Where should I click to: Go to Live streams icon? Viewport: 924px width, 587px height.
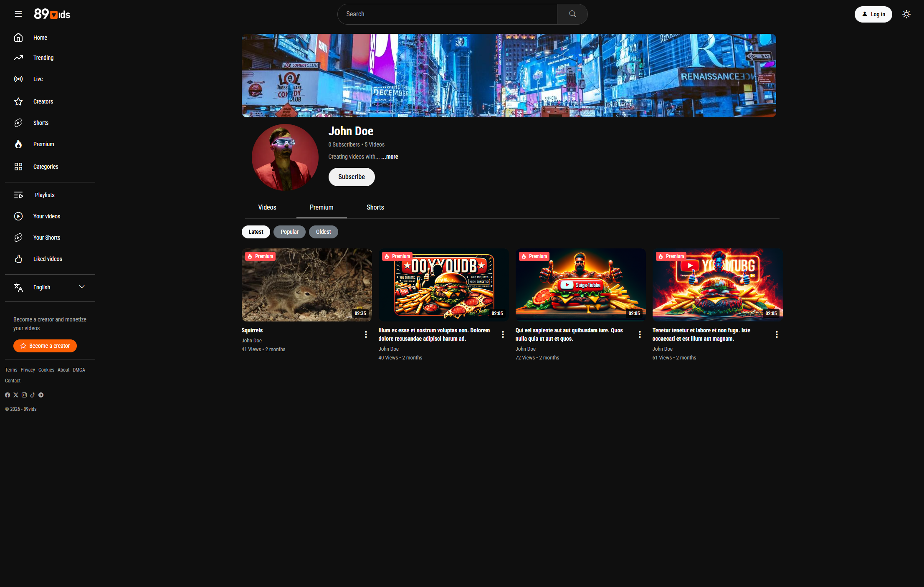tap(18, 79)
